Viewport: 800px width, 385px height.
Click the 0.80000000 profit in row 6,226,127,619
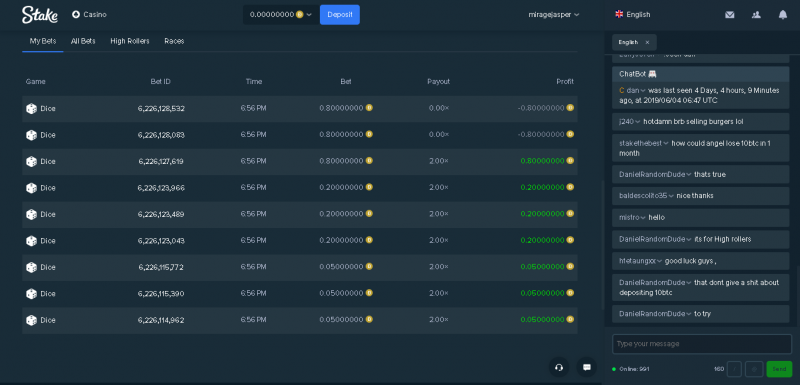tap(542, 161)
